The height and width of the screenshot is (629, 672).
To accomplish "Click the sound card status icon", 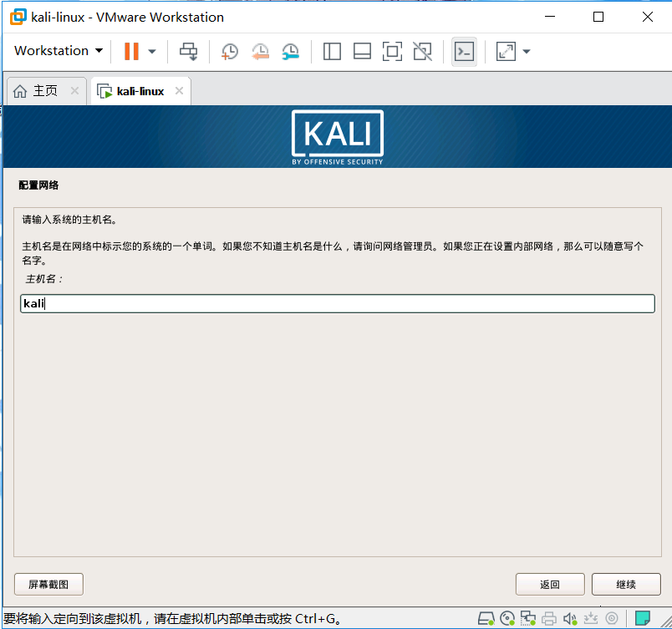I will click(x=570, y=618).
